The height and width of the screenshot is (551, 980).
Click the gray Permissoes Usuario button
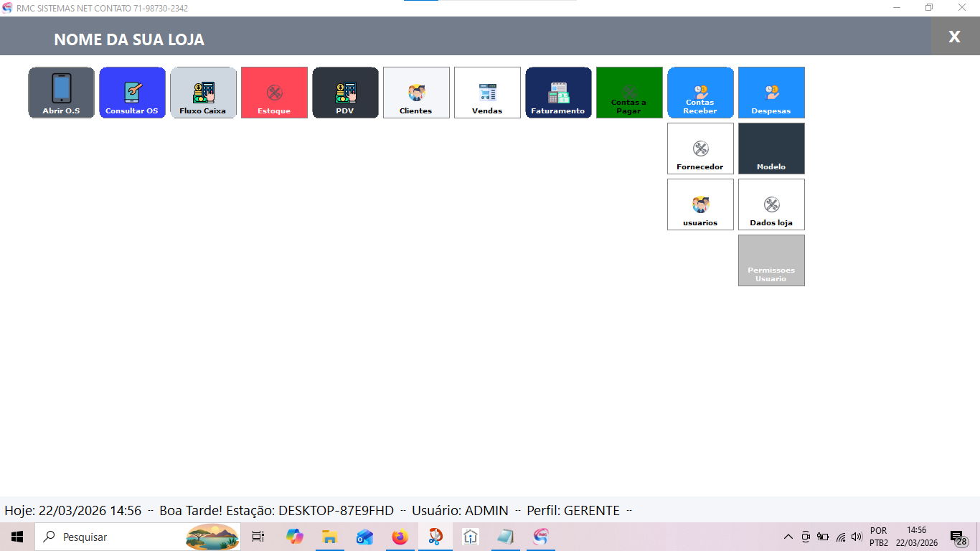click(x=771, y=260)
